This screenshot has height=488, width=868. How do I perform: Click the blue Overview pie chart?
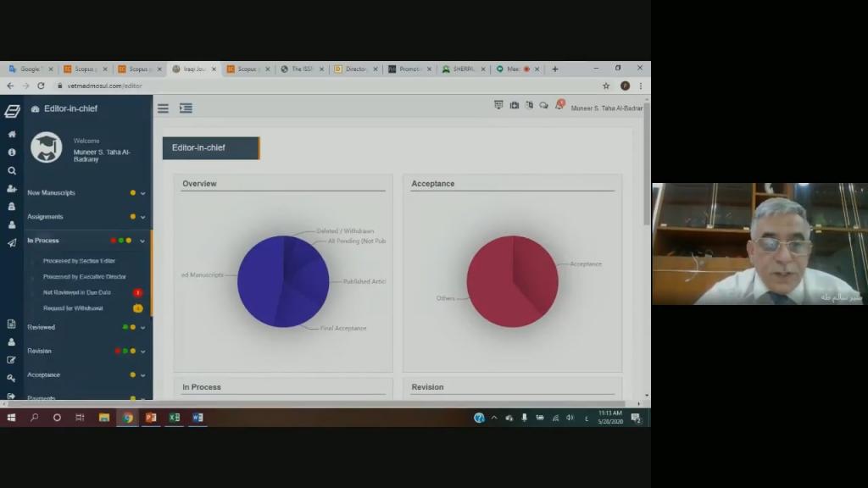283,281
